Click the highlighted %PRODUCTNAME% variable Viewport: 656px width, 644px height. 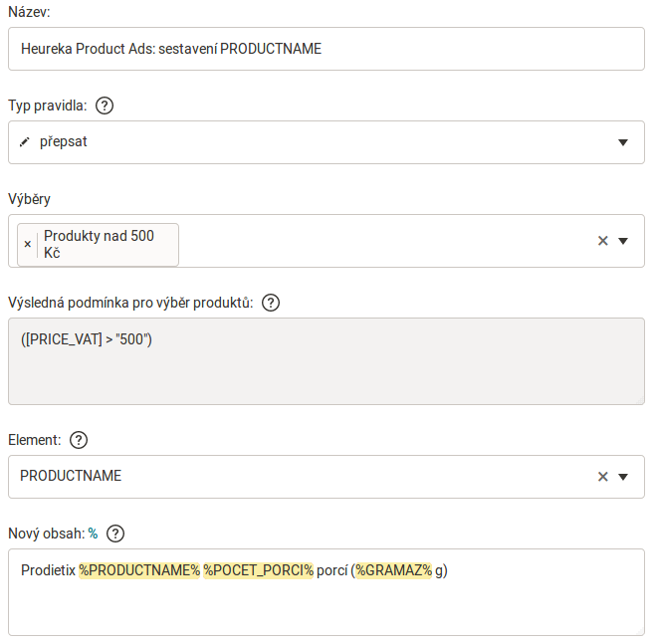click(139, 570)
